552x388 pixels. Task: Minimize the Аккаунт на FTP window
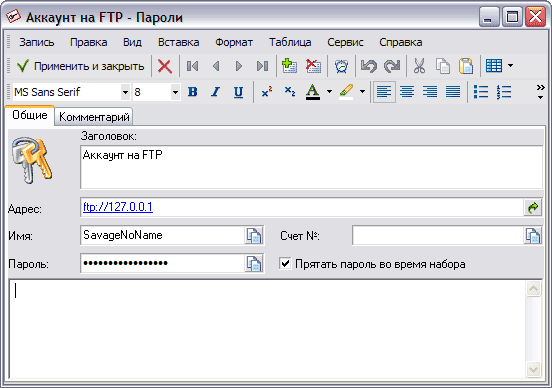(489, 17)
